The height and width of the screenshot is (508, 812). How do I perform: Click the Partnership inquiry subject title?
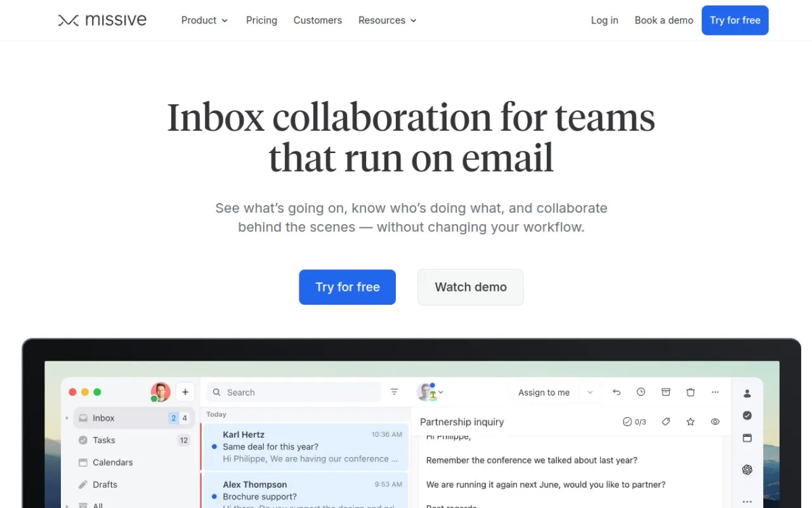coord(462,422)
